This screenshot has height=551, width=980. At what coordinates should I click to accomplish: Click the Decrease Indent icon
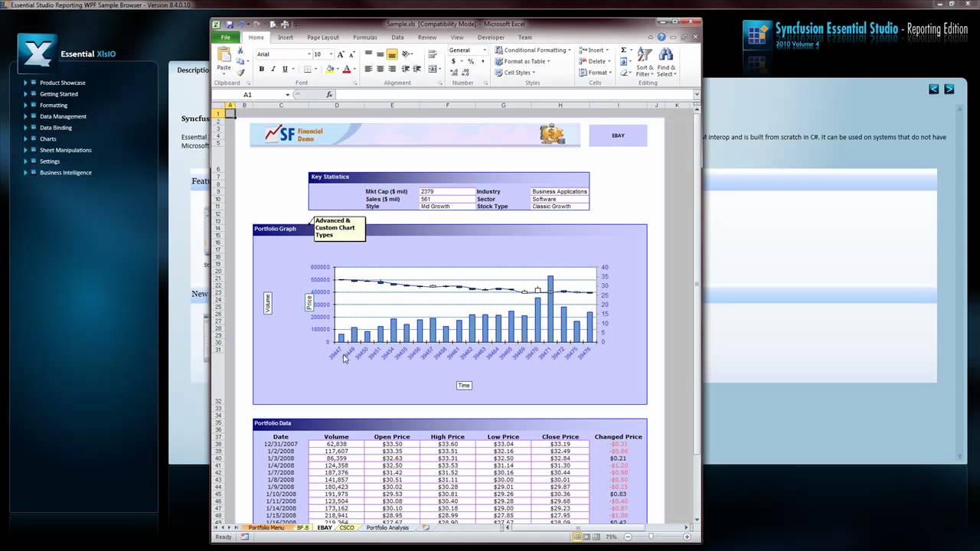tap(406, 69)
